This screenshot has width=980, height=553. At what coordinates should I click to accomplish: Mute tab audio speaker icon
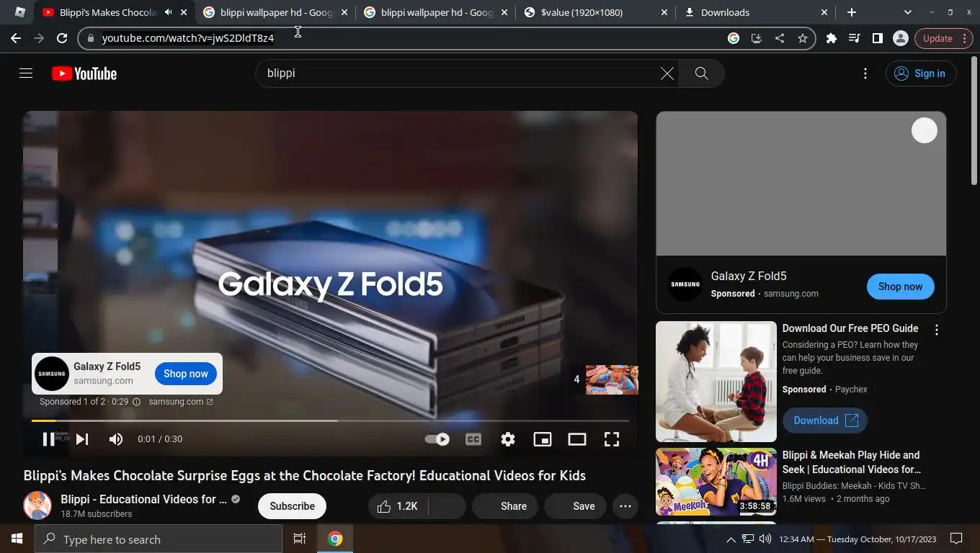point(168,12)
